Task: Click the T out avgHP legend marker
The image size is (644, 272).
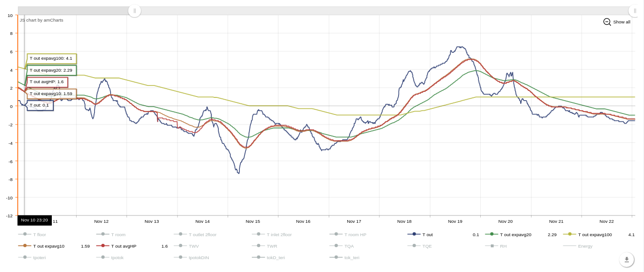Action: pyautogui.click(x=103, y=246)
